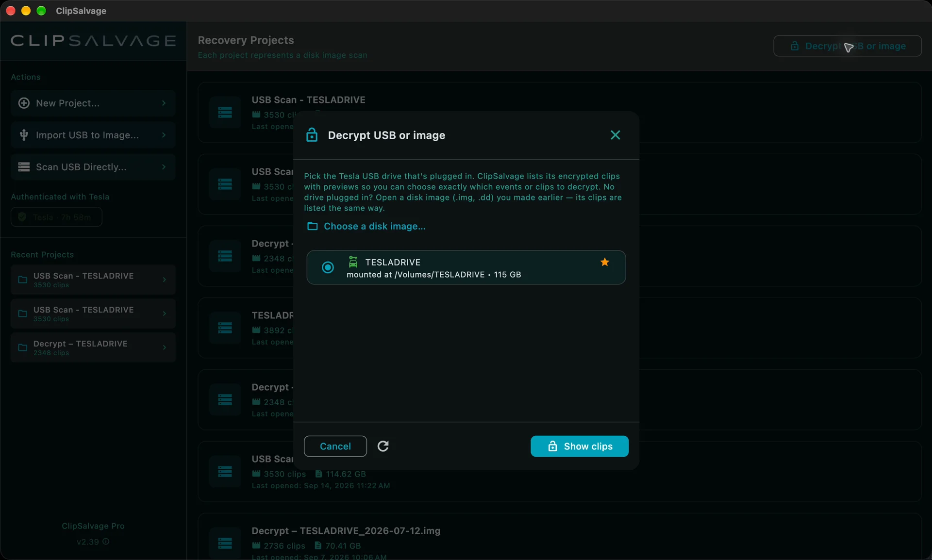This screenshot has height=560, width=932.
Task: Click the Cancel button
Action: click(335, 446)
